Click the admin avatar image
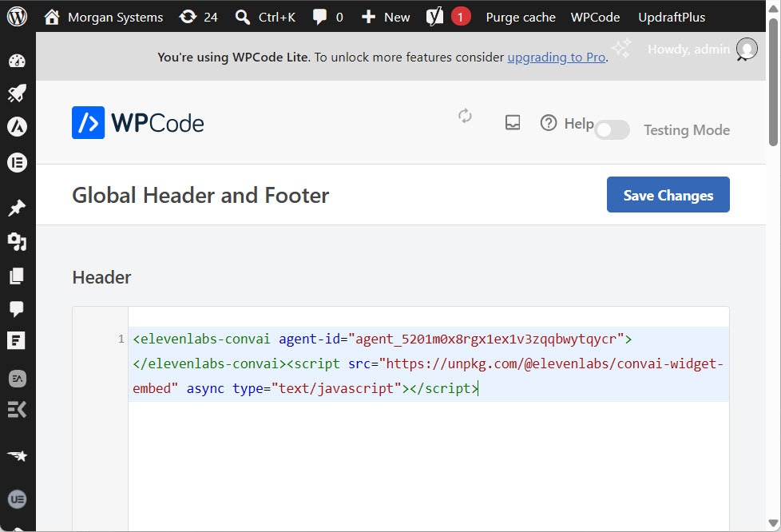This screenshot has height=532, width=781. point(747,49)
